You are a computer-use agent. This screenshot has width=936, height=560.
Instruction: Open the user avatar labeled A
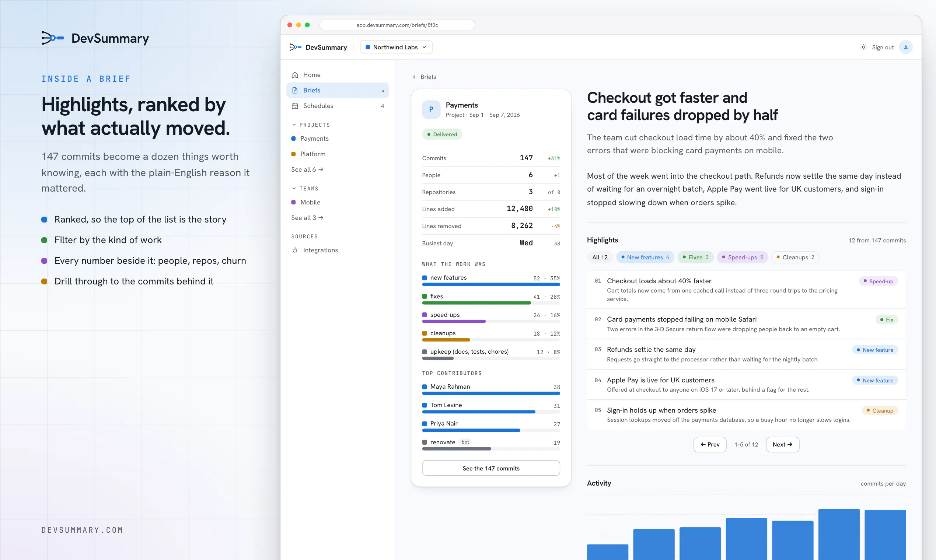pyautogui.click(x=905, y=47)
